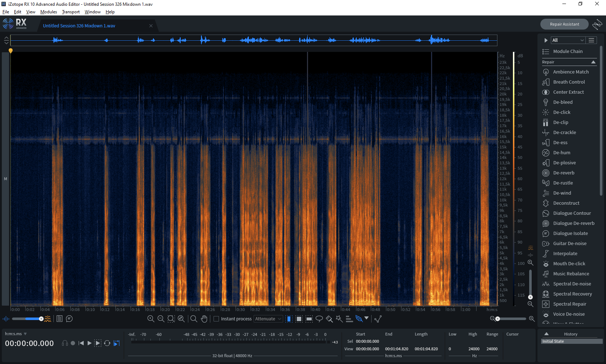Pick the Brush selection tool
This screenshot has width=606, height=364.
(329, 319)
